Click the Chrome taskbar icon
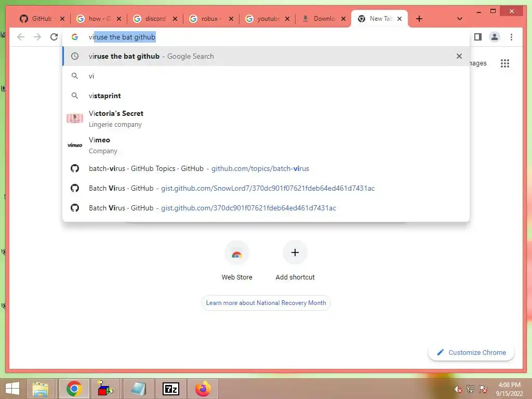 click(74, 389)
